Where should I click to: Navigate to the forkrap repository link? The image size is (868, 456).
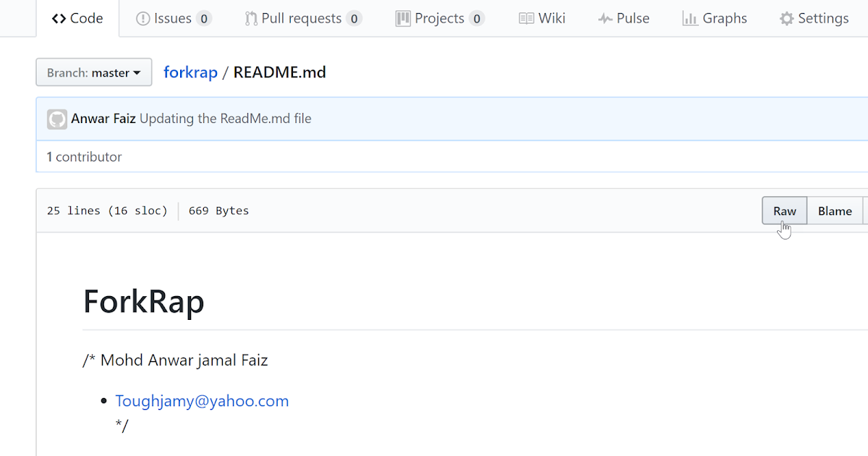pyautogui.click(x=190, y=72)
